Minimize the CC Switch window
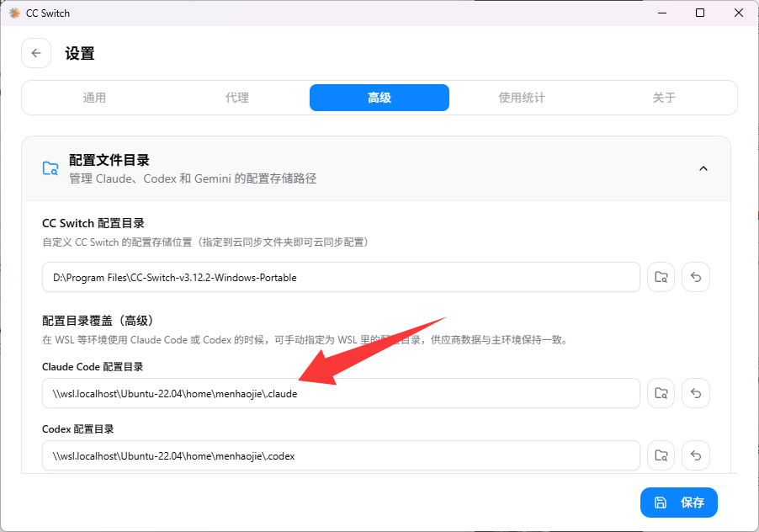The height and width of the screenshot is (532, 759). pos(662,13)
